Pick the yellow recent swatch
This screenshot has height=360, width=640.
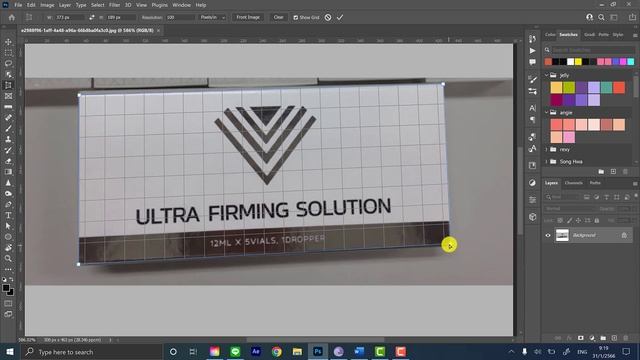(578, 62)
